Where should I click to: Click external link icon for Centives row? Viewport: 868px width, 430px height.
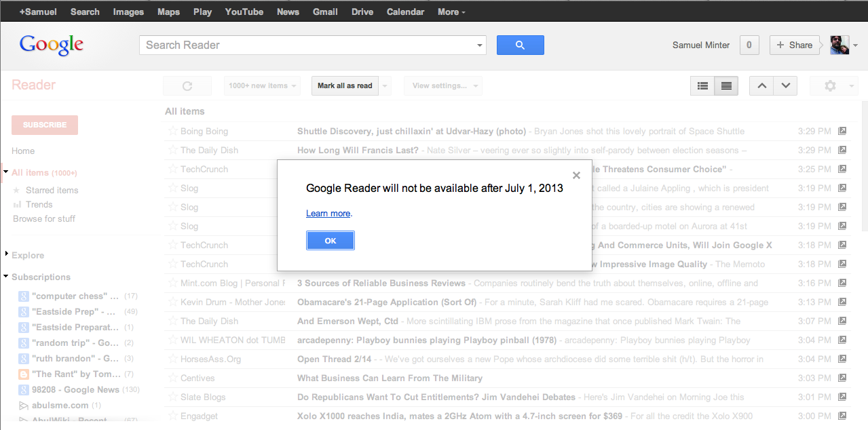(842, 378)
